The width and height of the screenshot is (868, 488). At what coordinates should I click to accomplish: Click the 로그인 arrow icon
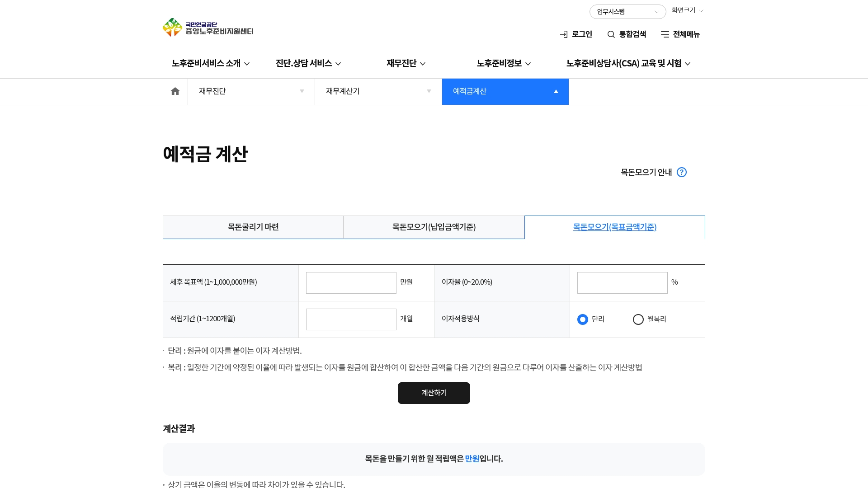(564, 34)
